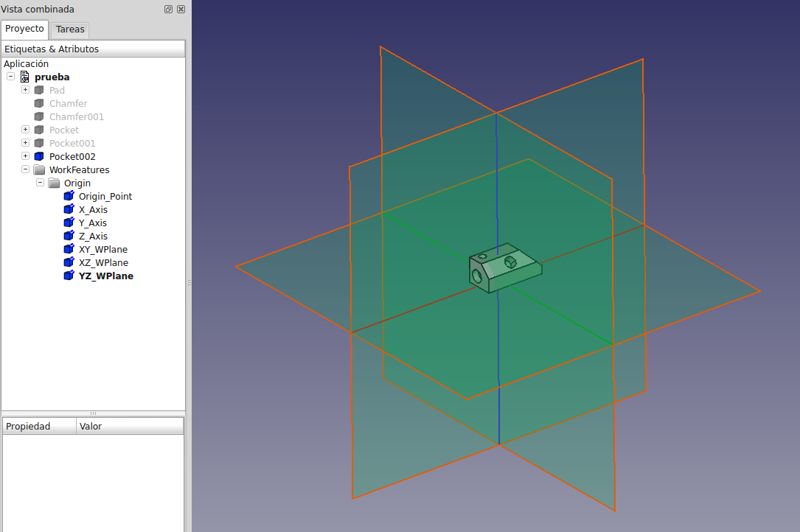The image size is (800, 532).
Task: Switch to the Proyecto tab
Action: pos(24,29)
